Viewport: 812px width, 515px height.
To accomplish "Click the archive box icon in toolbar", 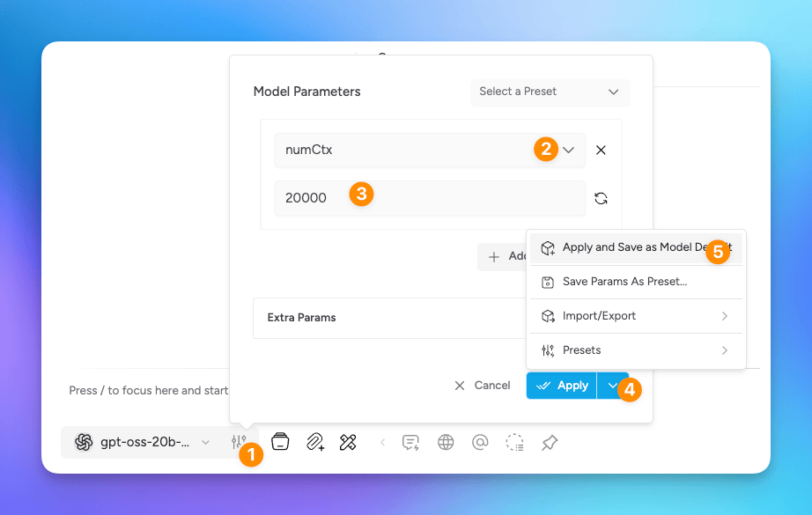I will click(280, 442).
